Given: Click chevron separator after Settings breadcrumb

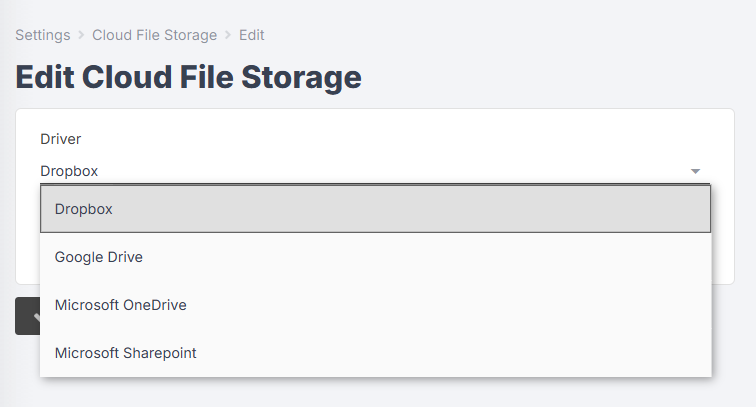Looking at the screenshot, I should tap(81, 35).
